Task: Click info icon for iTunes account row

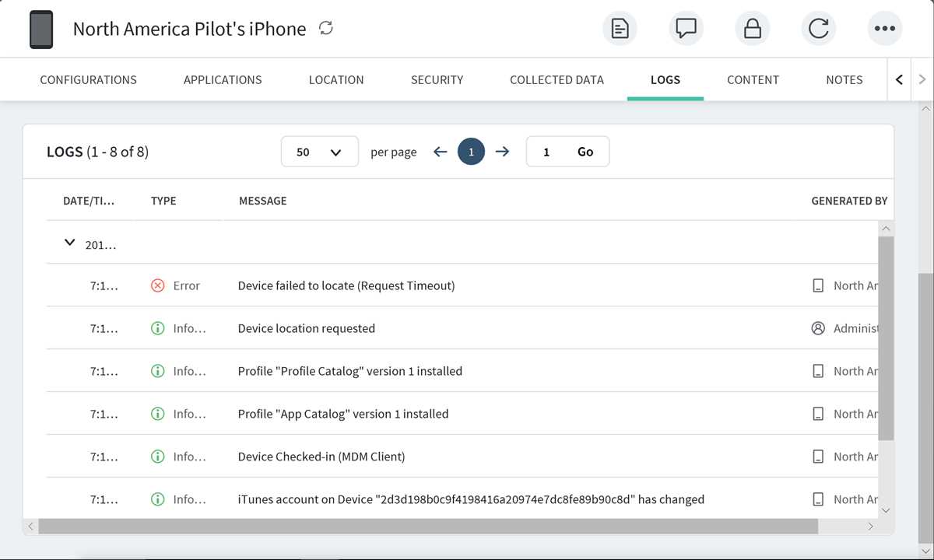Action: pos(157,499)
